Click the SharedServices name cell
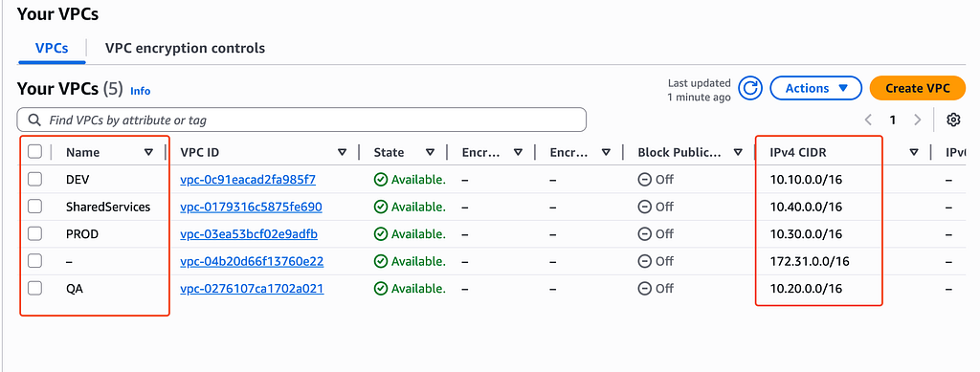980x372 pixels. coord(108,207)
